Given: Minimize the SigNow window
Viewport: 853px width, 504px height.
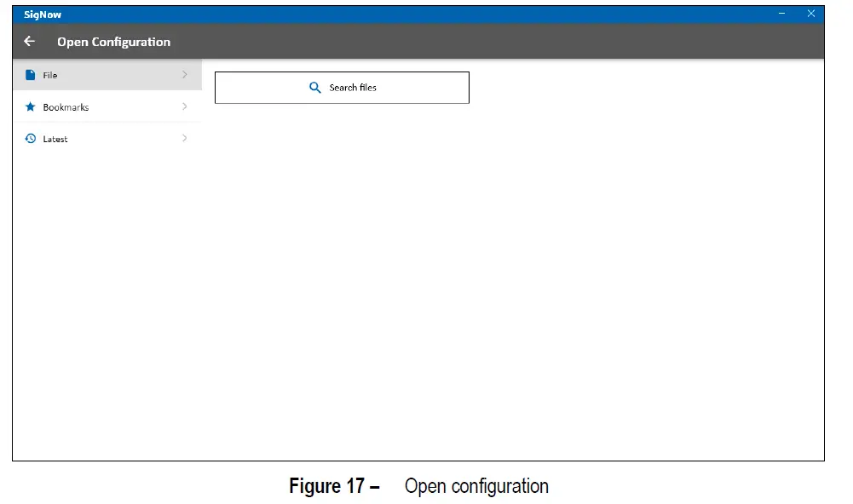Looking at the screenshot, I should point(781,14).
